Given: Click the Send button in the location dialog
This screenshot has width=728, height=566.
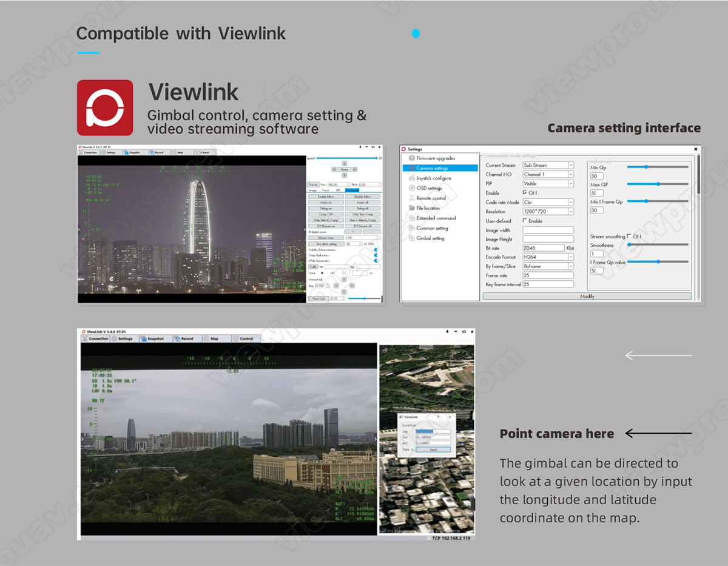Looking at the screenshot, I should click(433, 450).
